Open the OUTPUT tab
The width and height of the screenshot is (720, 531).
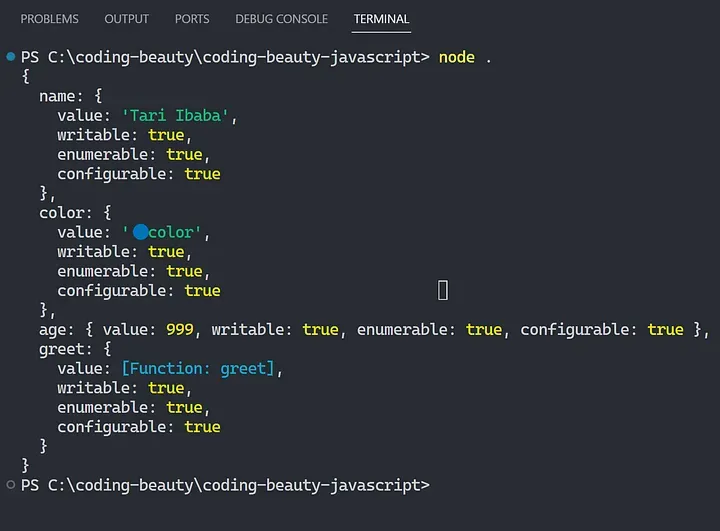click(x=127, y=19)
